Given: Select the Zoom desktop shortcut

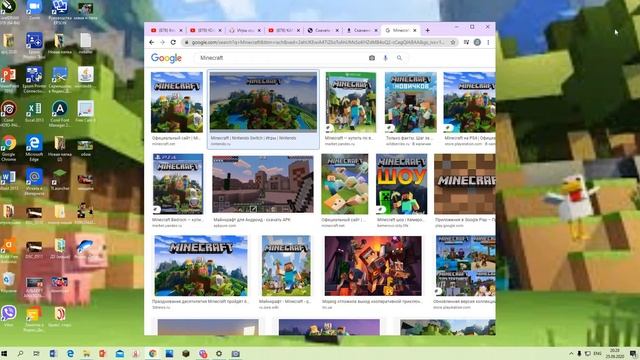Looking at the screenshot, I should tap(34, 10).
